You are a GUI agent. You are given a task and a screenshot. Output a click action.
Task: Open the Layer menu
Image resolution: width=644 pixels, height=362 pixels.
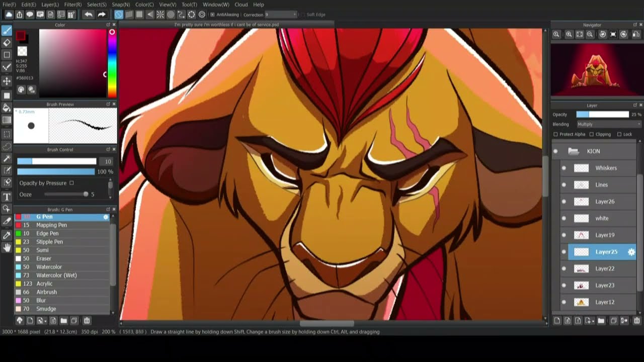(50, 5)
